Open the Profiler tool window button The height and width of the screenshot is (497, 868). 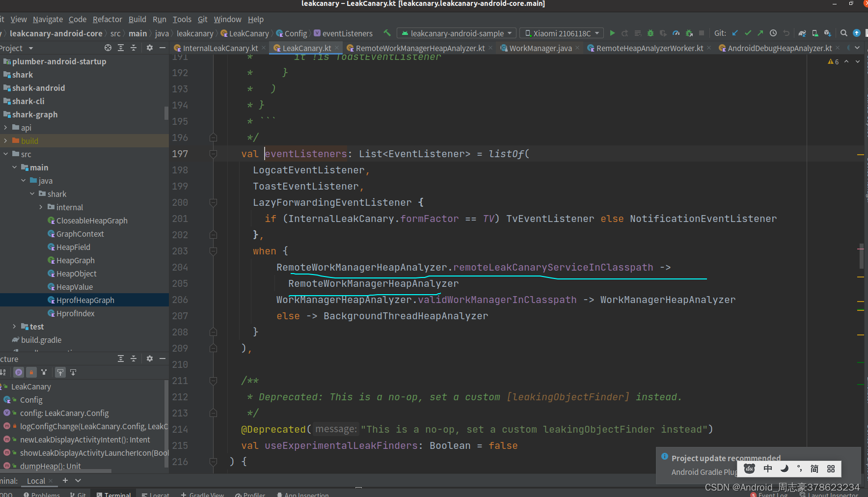click(x=250, y=494)
